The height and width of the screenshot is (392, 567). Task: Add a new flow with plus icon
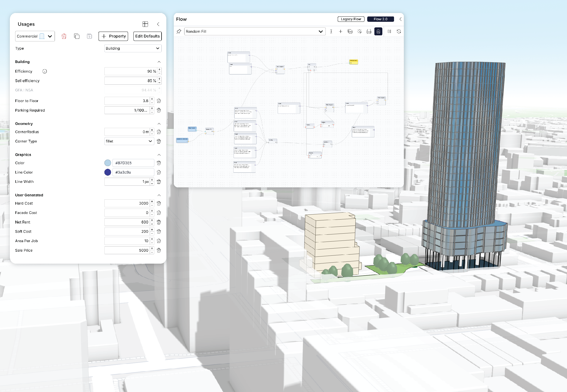tap(340, 31)
